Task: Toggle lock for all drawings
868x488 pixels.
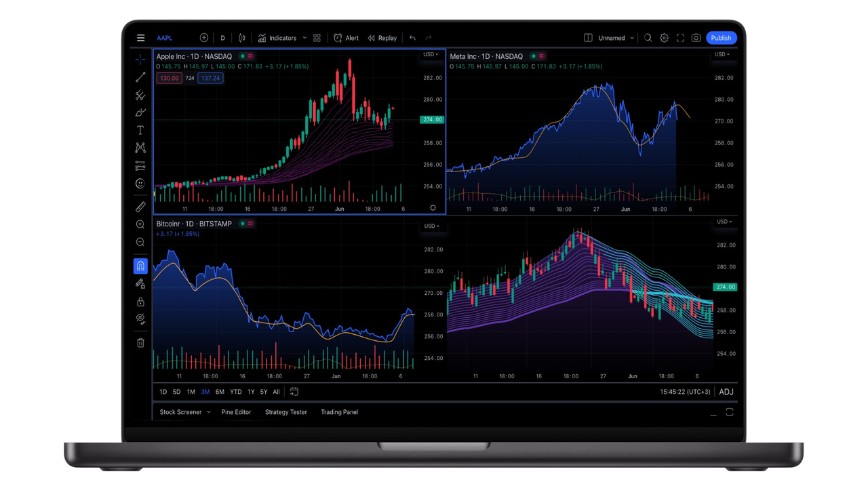Action: pyautogui.click(x=140, y=301)
